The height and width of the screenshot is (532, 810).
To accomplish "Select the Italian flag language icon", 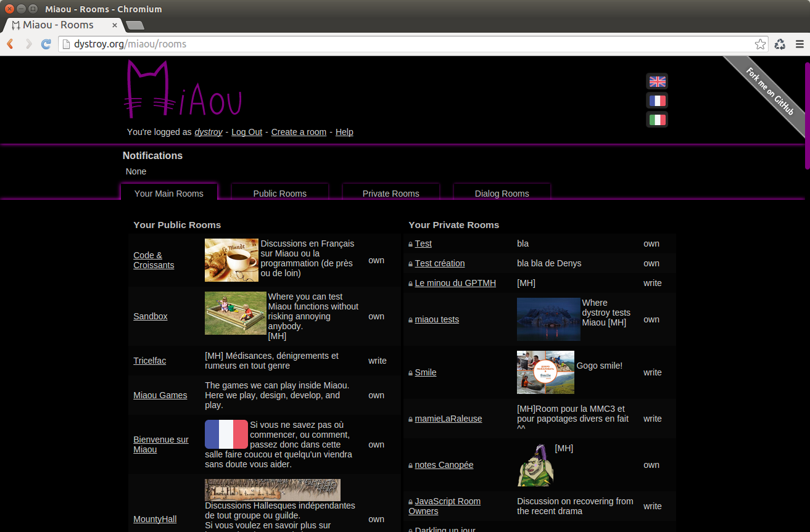I will point(657,120).
